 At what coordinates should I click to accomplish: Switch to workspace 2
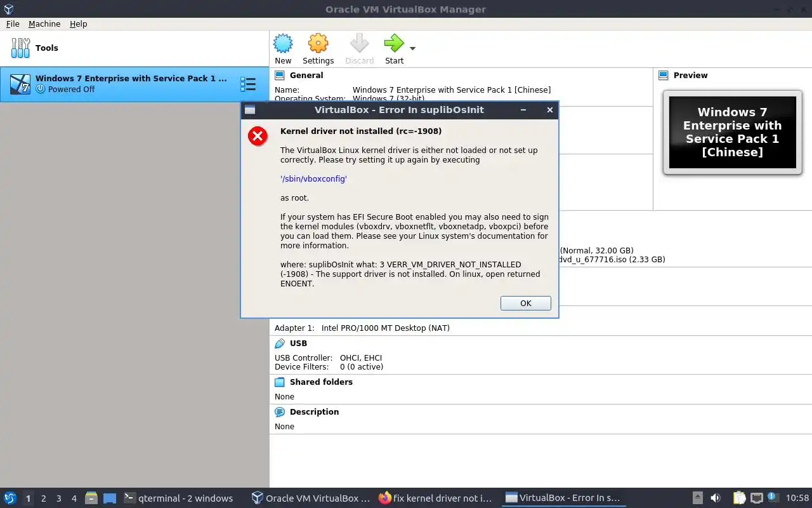pos(43,498)
